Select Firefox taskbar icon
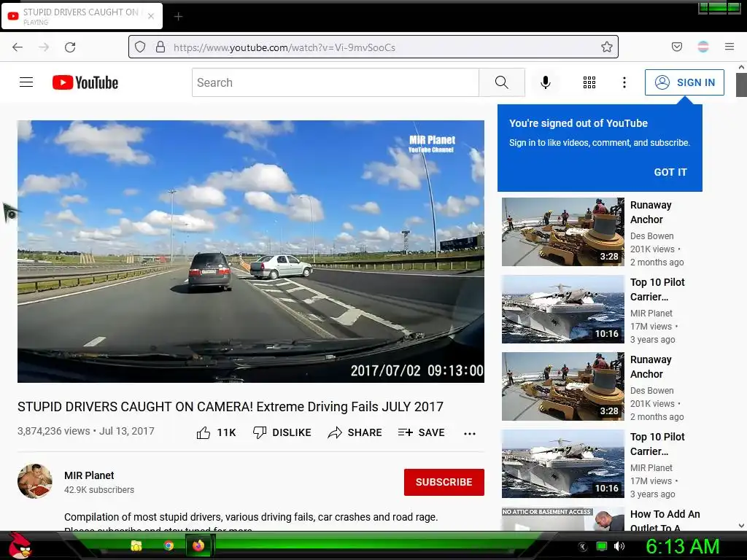The image size is (747, 560). (x=198, y=545)
